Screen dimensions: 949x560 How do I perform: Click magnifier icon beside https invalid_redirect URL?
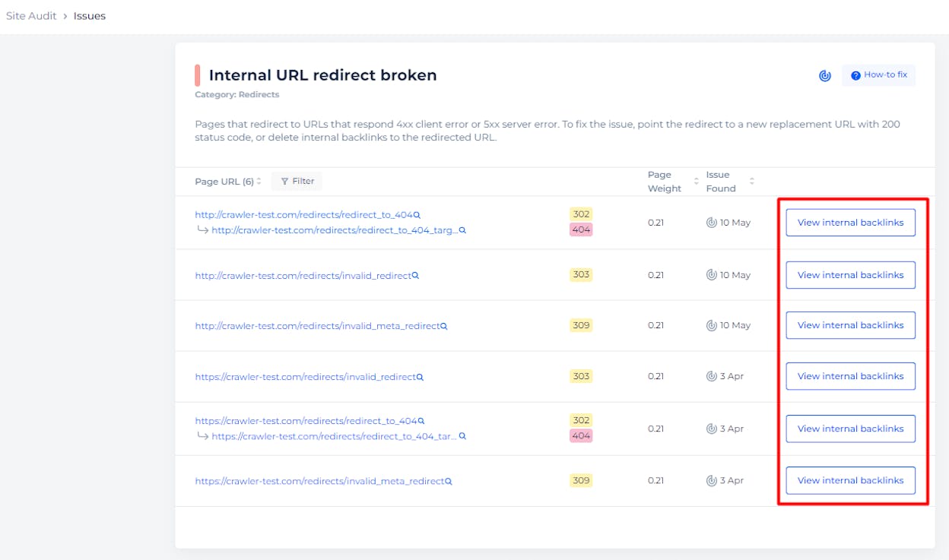click(420, 377)
